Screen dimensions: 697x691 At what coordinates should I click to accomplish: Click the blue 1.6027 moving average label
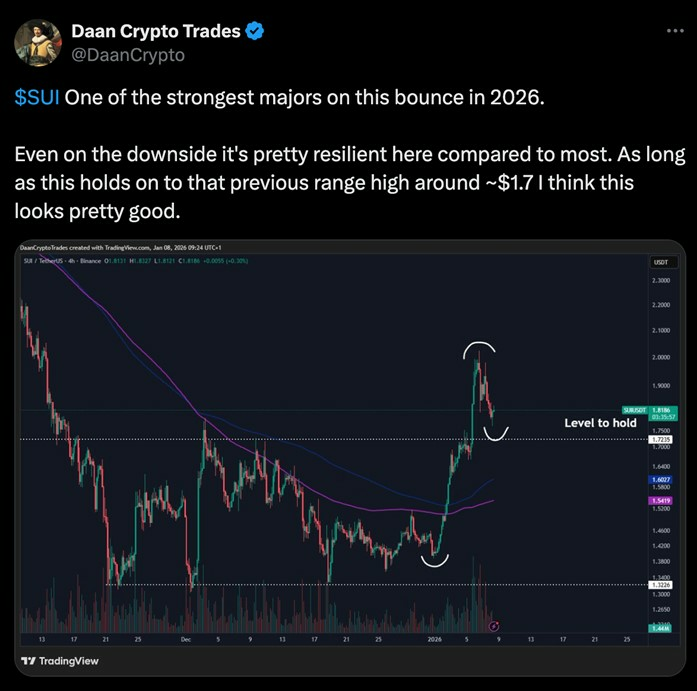[x=659, y=479]
